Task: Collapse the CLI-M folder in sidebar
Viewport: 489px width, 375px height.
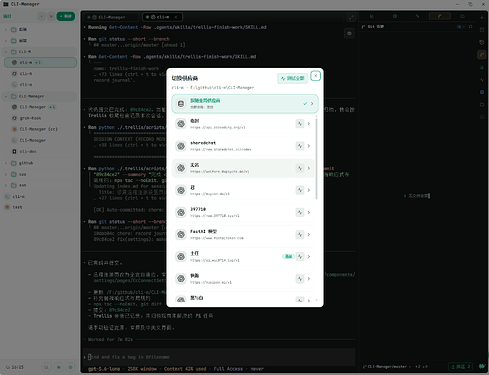Action: (x=6, y=52)
